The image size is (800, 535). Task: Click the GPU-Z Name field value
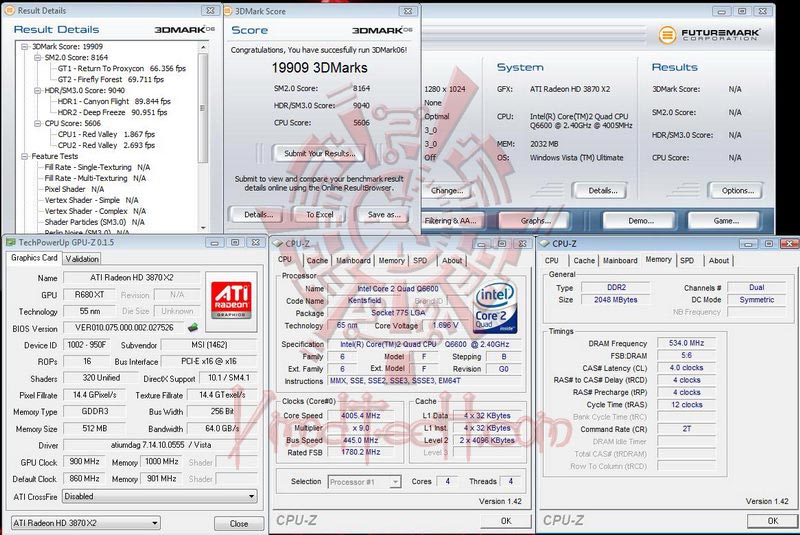click(132, 278)
